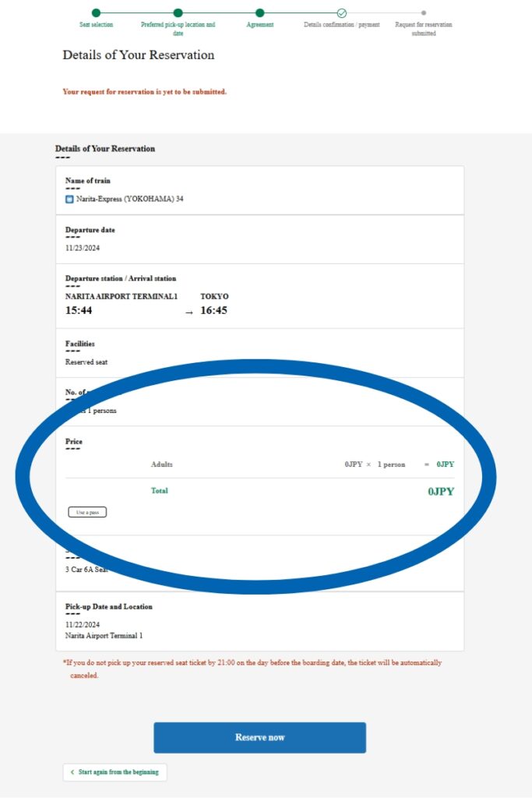Click the arrow between departure and arrival times
Viewport: 532px width, 798px height.
188,312
